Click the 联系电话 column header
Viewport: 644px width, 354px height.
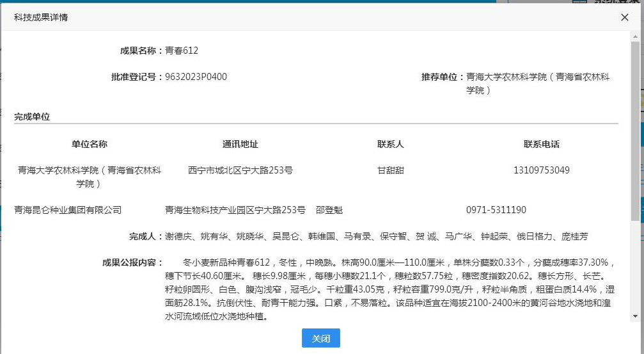click(541, 144)
